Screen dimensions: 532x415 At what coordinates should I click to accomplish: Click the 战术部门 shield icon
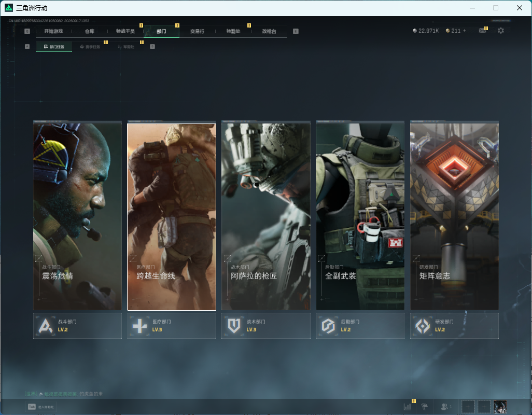pyautogui.click(x=234, y=326)
